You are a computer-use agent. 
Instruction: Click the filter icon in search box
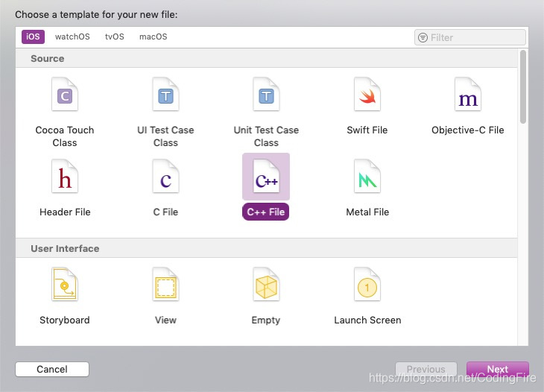point(423,37)
